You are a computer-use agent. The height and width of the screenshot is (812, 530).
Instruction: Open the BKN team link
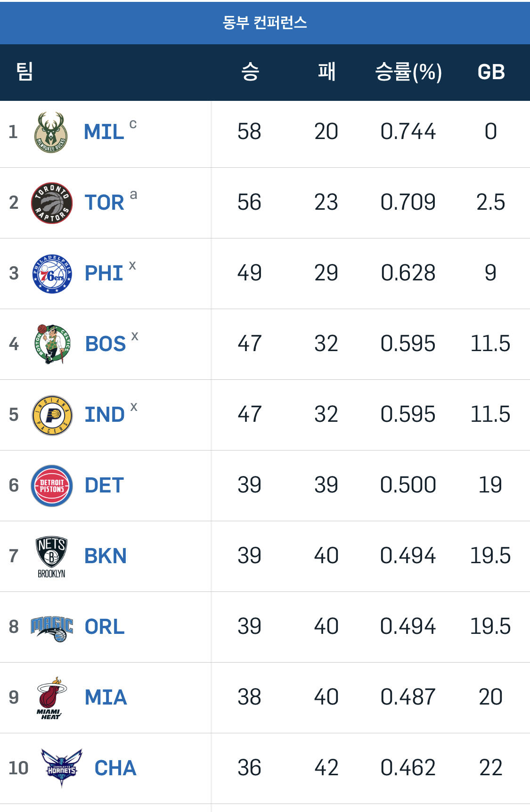[x=106, y=556]
